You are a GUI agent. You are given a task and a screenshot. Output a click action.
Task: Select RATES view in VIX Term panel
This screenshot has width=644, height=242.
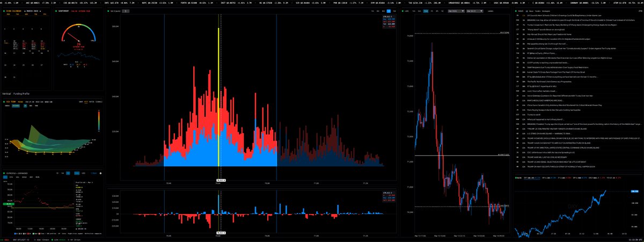(92, 102)
